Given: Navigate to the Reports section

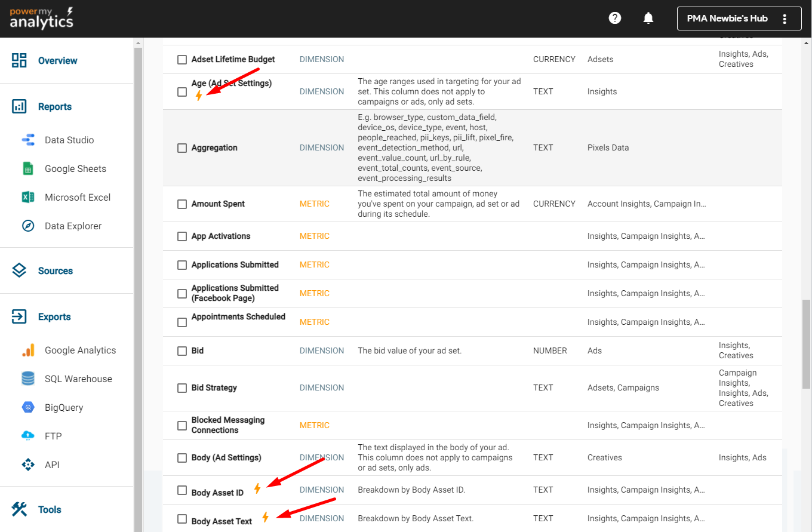Looking at the screenshot, I should (x=56, y=106).
